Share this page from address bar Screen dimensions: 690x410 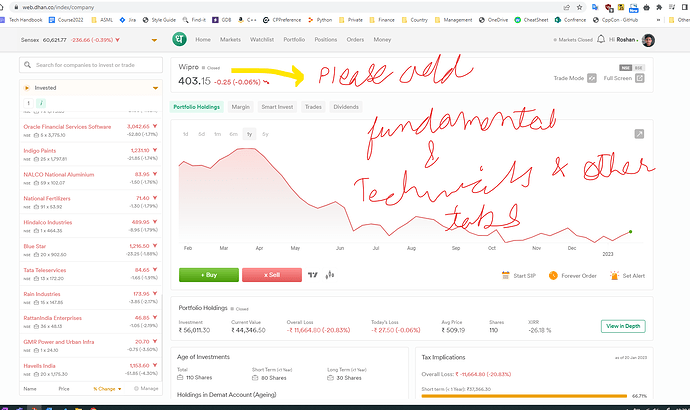(x=567, y=7)
